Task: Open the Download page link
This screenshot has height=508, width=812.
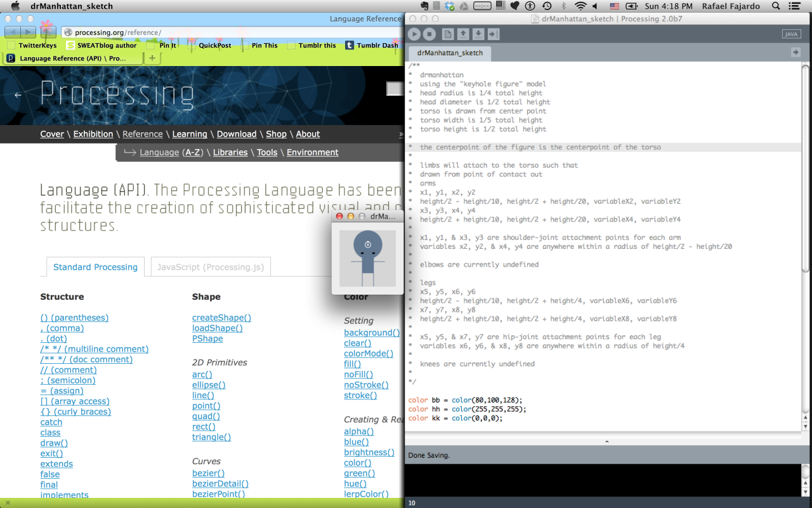Action: (x=237, y=134)
